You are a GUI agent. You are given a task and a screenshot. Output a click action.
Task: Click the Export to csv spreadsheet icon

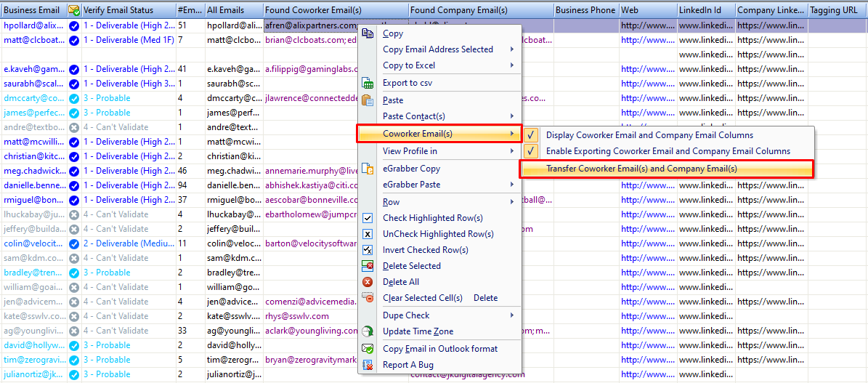click(368, 83)
